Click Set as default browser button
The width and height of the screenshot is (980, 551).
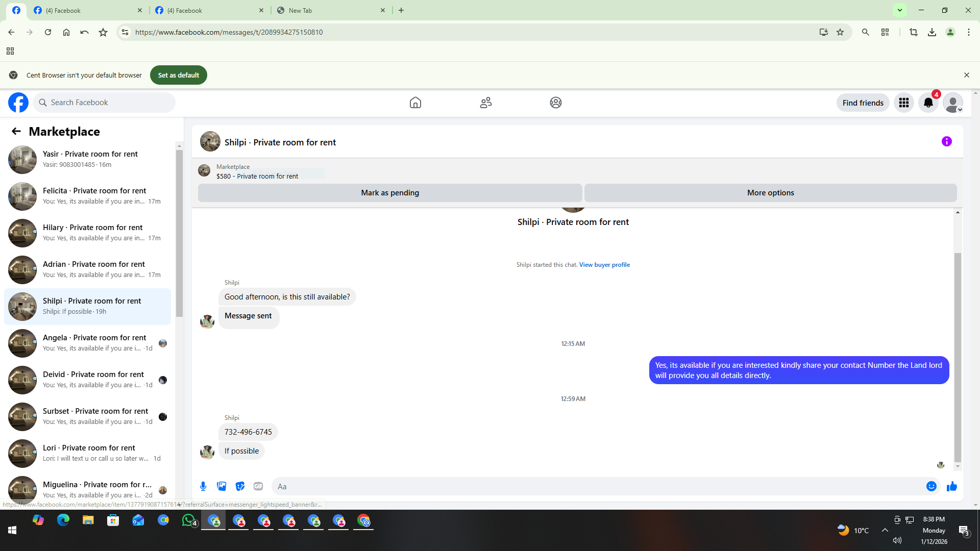178,75
